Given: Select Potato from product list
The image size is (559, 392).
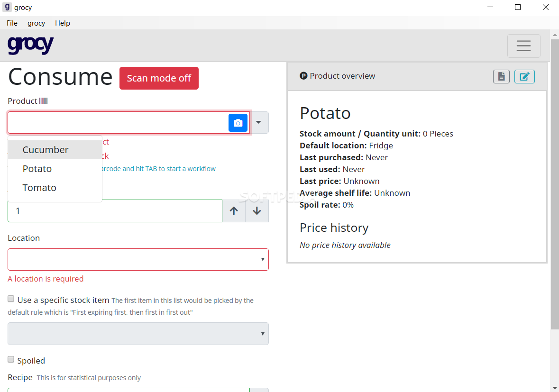Looking at the screenshot, I should (x=55, y=169).
